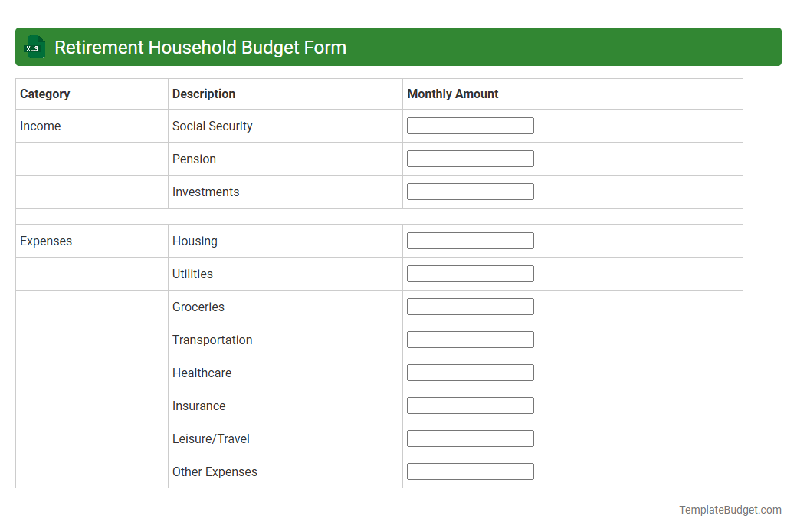The image size is (797, 532).
Task: Click the Insurance amount input field
Action: click(470, 405)
